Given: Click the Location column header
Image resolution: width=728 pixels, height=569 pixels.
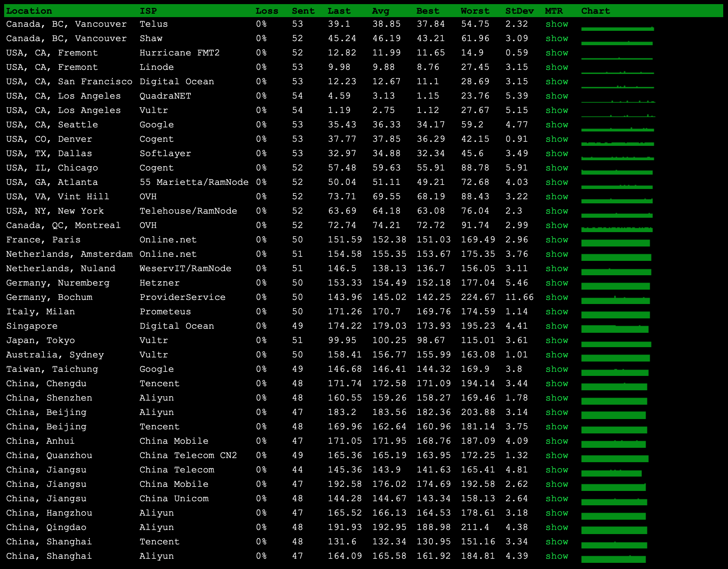Looking at the screenshot, I should [29, 11].
